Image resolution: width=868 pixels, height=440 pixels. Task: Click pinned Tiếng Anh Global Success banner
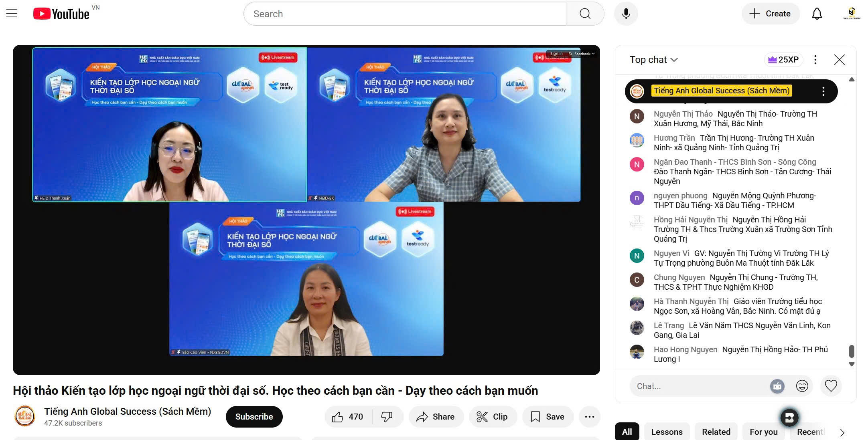tap(731, 91)
